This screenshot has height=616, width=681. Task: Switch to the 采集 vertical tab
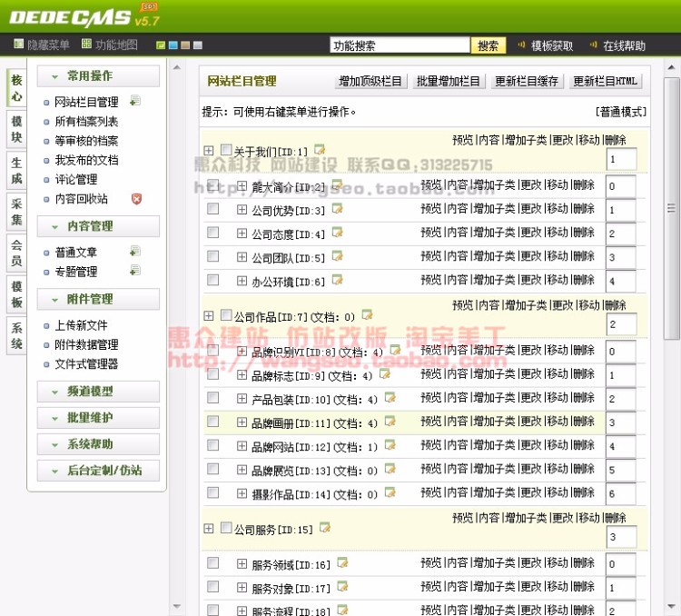(x=16, y=212)
